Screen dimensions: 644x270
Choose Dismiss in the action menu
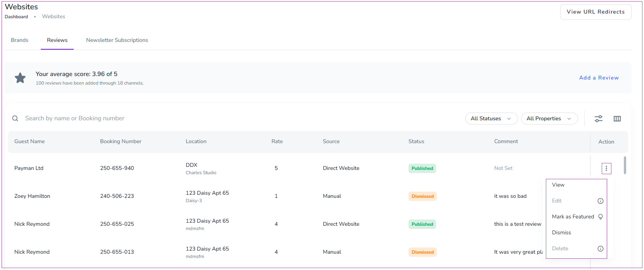coord(561,233)
